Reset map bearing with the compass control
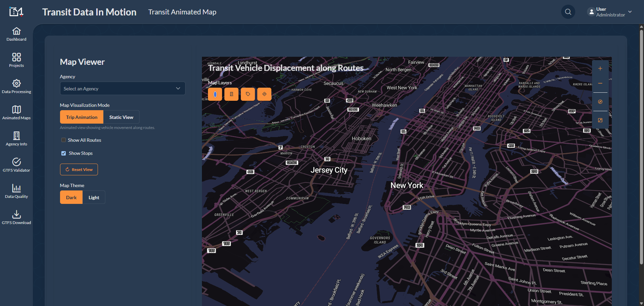644x306 pixels. click(600, 102)
